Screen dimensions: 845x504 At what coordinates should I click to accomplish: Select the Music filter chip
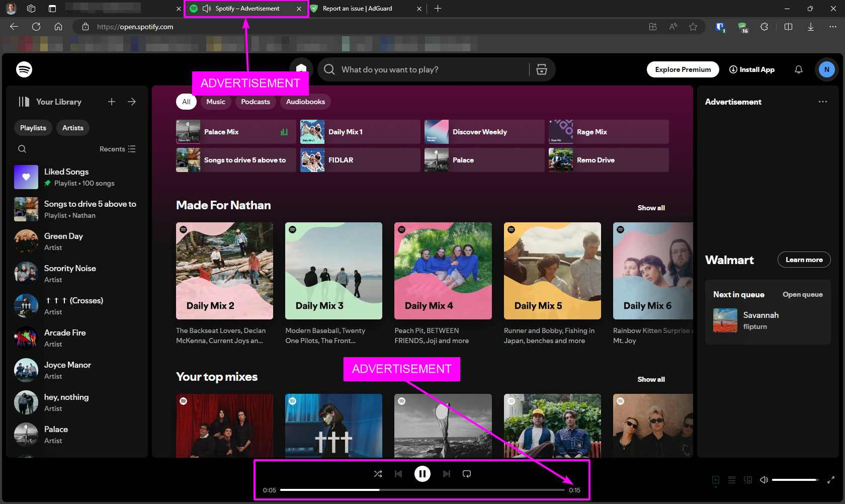click(216, 102)
